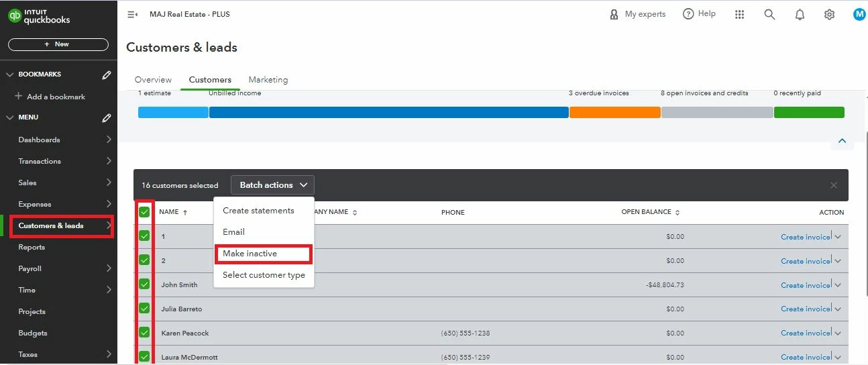Collapse the sidebar with the hamburger icon
868x365 pixels.
point(132,14)
